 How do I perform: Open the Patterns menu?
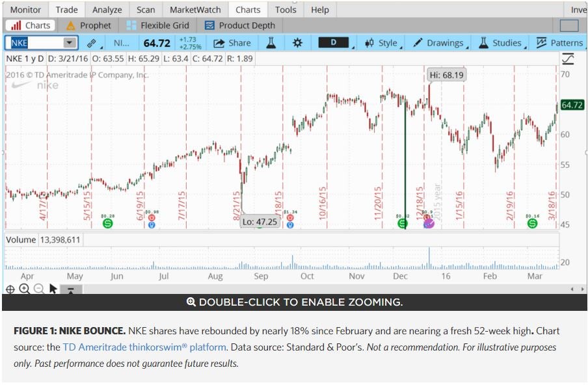(x=559, y=43)
